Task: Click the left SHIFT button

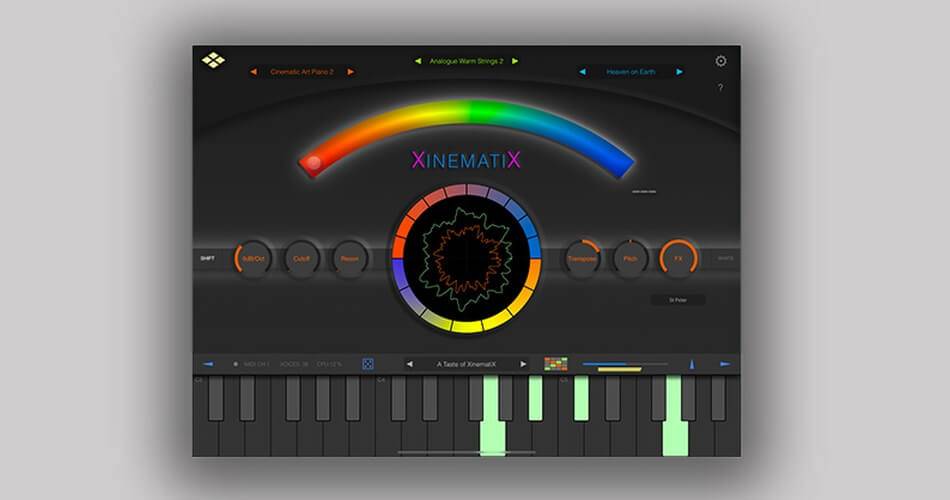Action: click(207, 258)
